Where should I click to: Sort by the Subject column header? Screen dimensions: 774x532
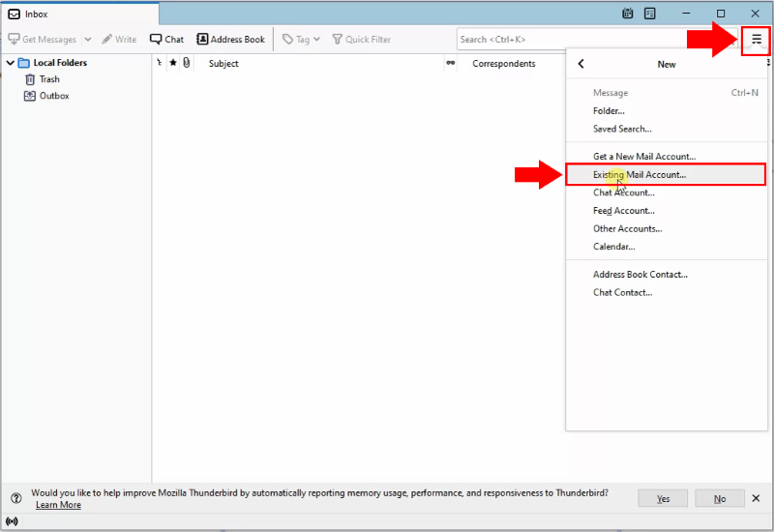pos(223,63)
